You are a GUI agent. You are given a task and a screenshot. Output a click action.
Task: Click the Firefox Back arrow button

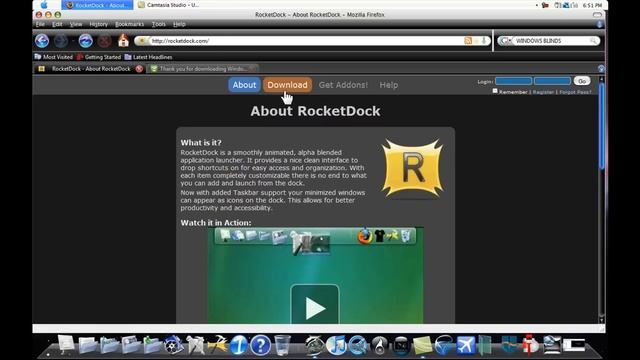coord(42,41)
